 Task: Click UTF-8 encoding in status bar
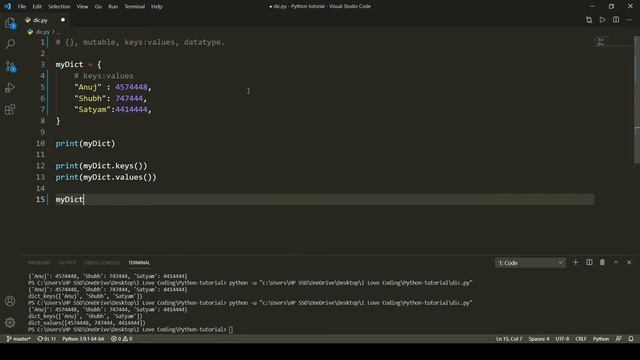coord(562,339)
